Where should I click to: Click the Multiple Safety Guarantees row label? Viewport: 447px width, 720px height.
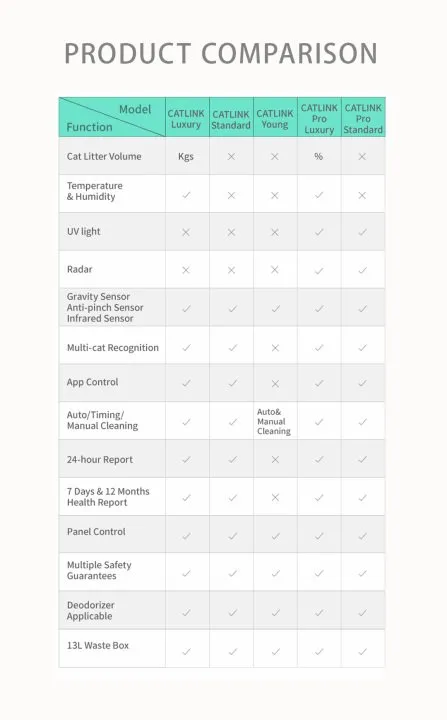click(x=99, y=570)
